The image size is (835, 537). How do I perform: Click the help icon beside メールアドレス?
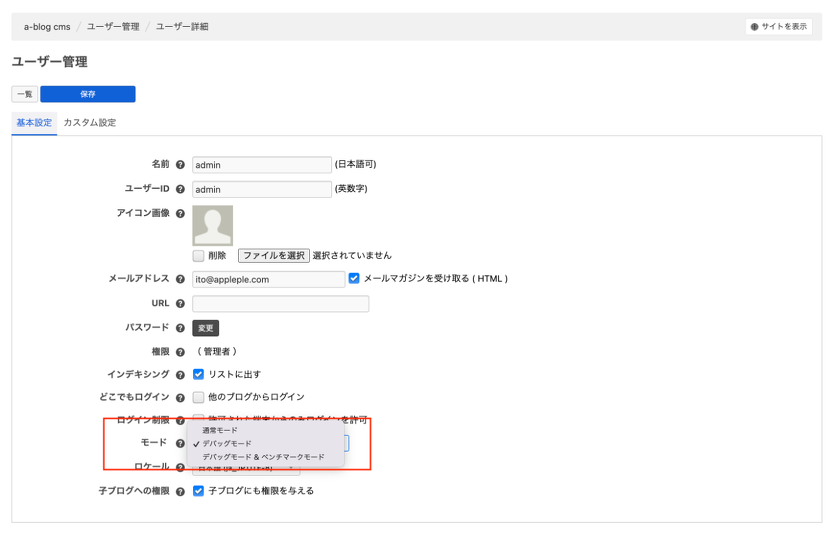pos(180,280)
